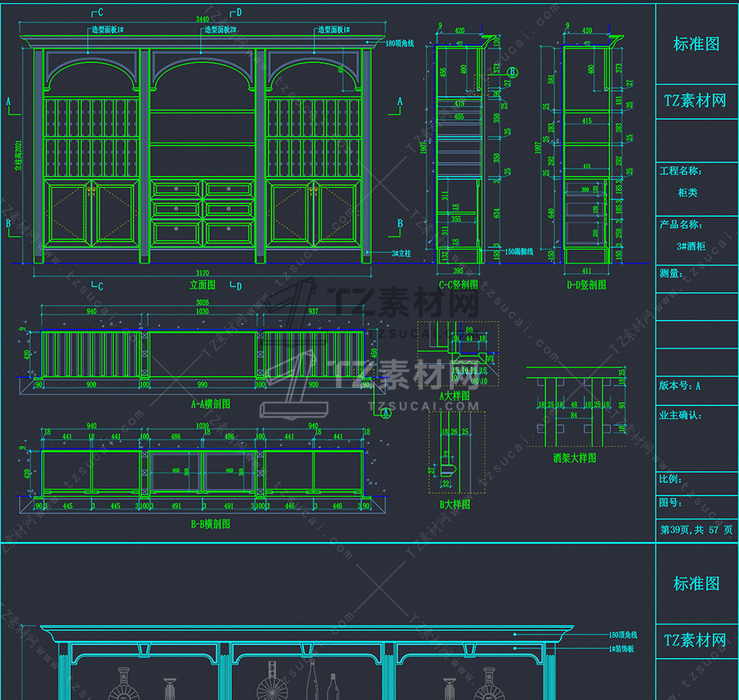Select the 业主确认: field label
Viewport: 739px width, 700px height.
(x=680, y=415)
